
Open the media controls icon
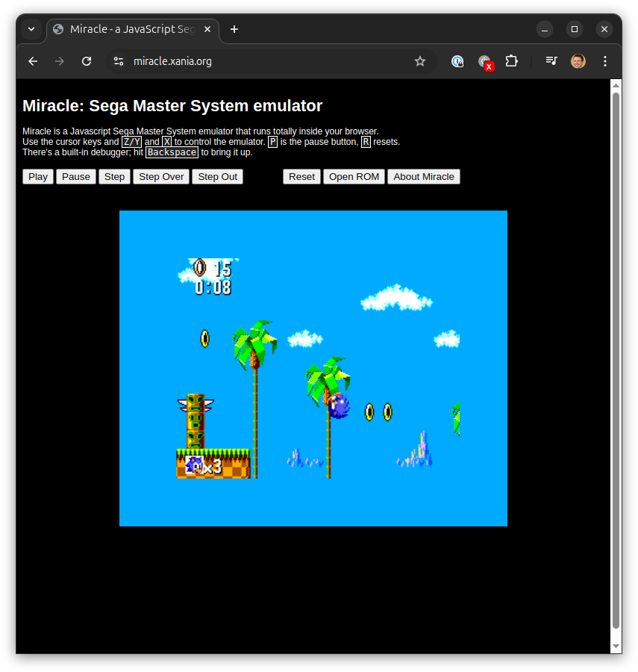click(551, 61)
